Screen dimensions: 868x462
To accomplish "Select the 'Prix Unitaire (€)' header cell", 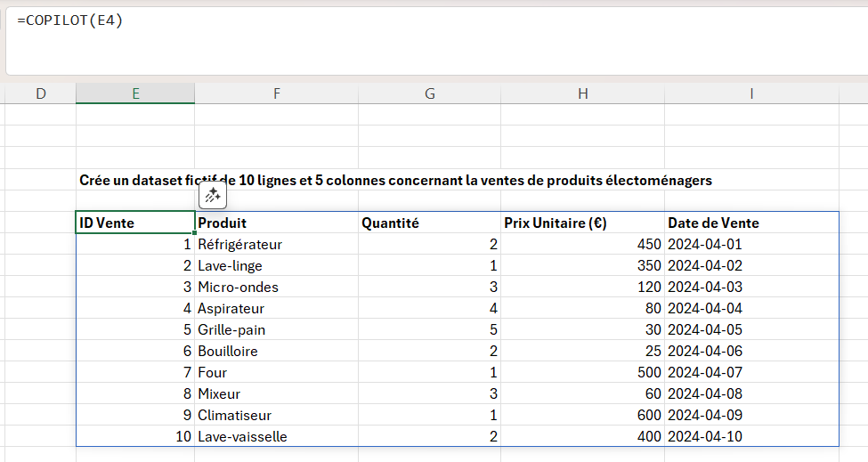I will (582, 223).
